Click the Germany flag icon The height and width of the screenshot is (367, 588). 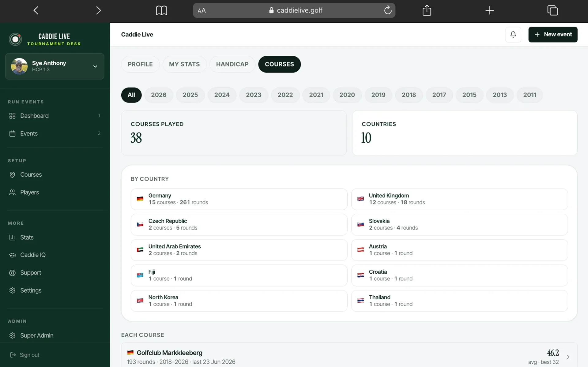(x=140, y=199)
